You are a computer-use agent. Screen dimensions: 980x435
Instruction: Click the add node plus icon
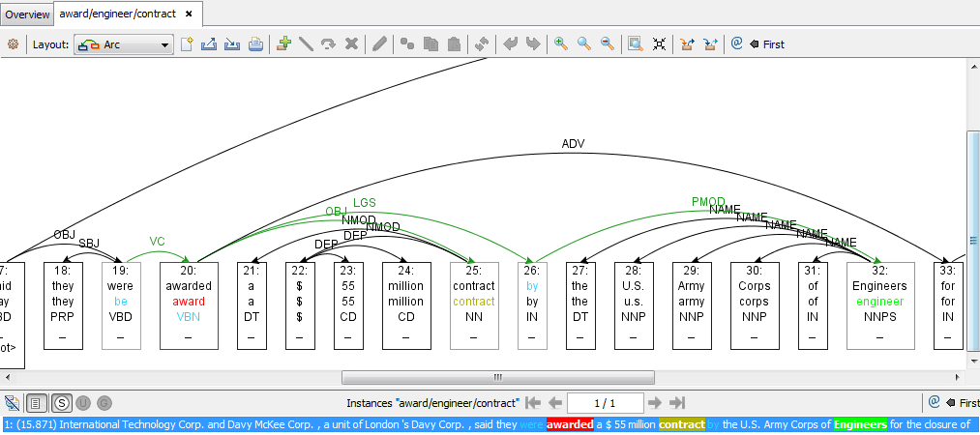point(283,43)
